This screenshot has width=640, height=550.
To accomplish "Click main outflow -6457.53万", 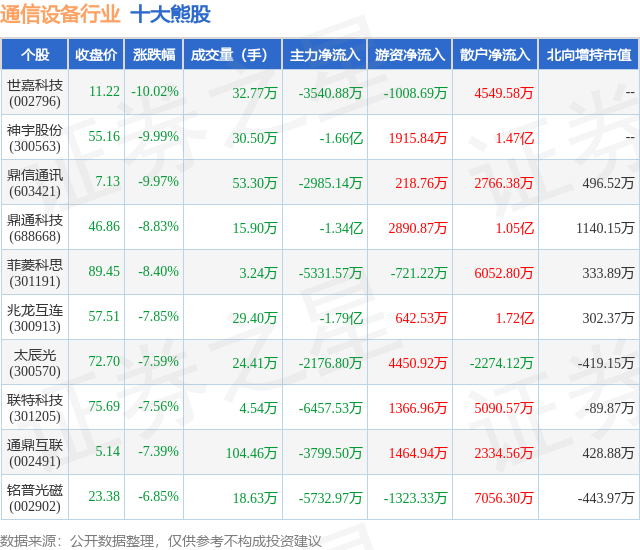I will [x=331, y=408].
